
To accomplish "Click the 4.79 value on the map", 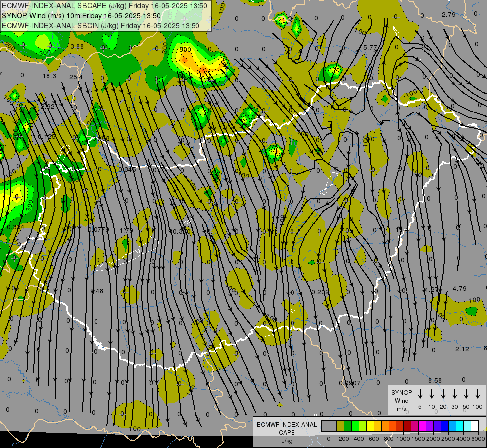I will point(459,289).
